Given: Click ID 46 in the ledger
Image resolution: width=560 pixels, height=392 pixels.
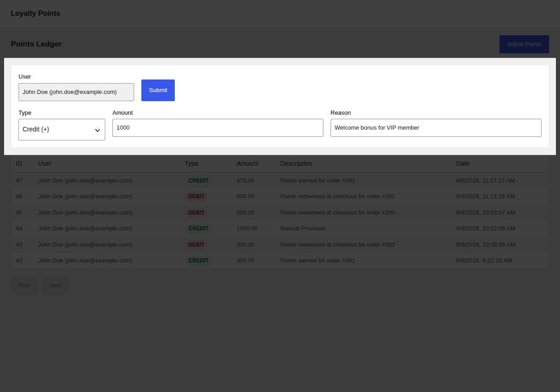Looking at the screenshot, I should click(19, 196).
